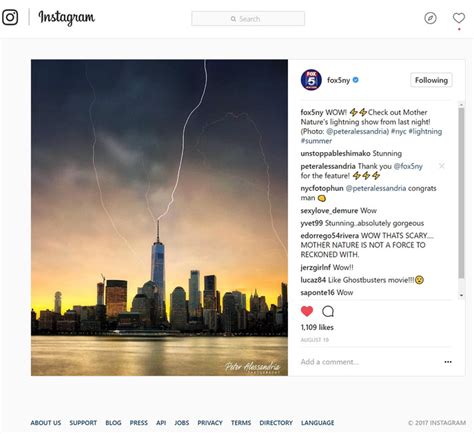
Task: Open the @peteralessandria mention in caption
Action: (x=357, y=131)
